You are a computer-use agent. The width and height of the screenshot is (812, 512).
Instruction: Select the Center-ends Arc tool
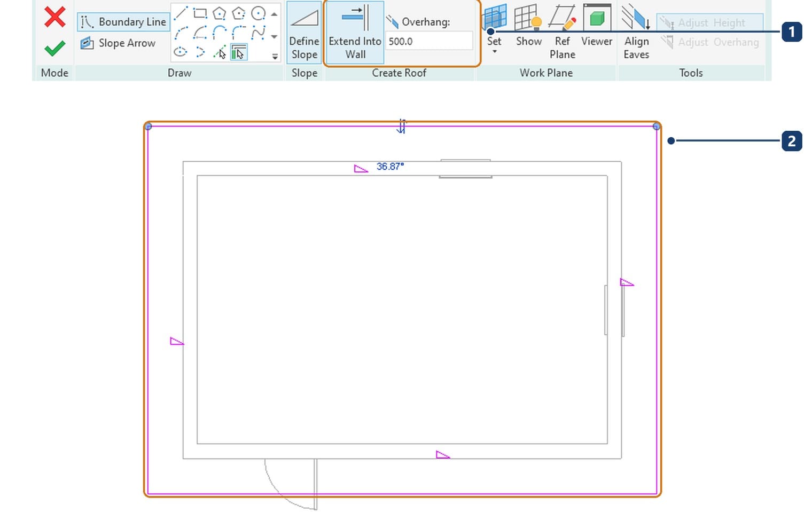coord(200,33)
